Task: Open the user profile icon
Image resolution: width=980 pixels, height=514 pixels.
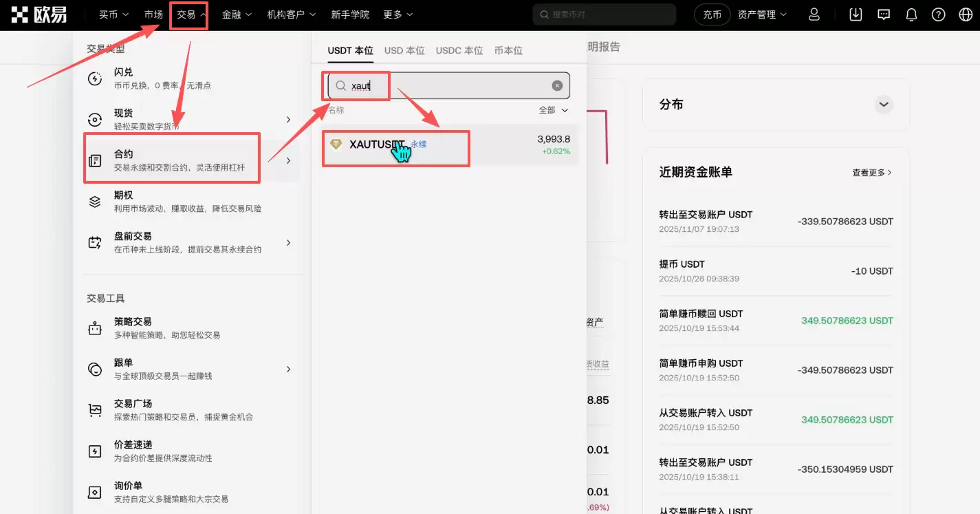Action: click(x=814, y=14)
